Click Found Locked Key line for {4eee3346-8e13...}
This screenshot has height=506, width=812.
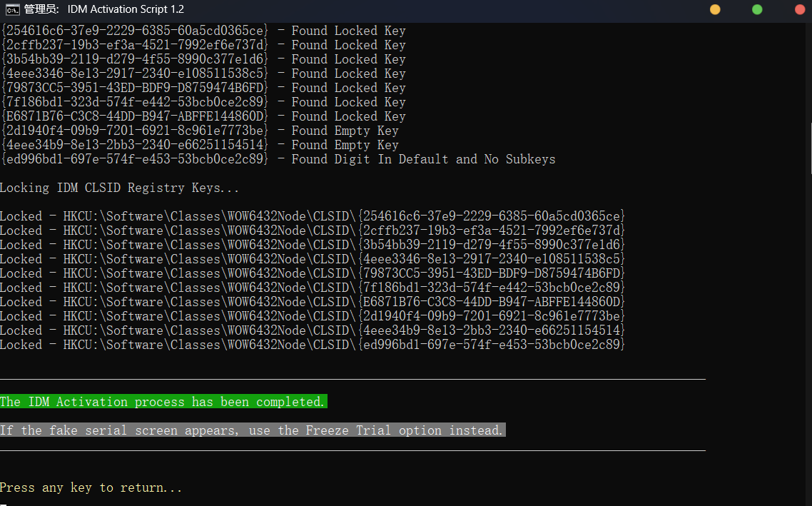pyautogui.click(x=203, y=73)
